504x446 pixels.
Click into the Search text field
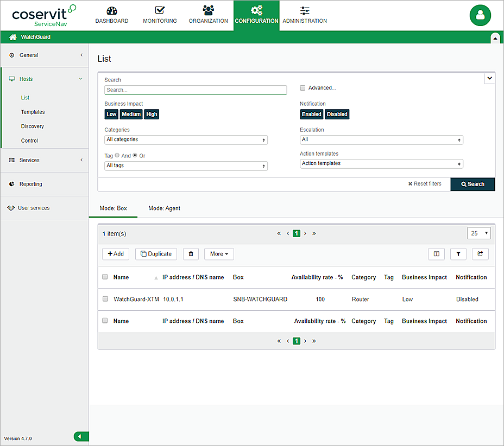tap(196, 90)
